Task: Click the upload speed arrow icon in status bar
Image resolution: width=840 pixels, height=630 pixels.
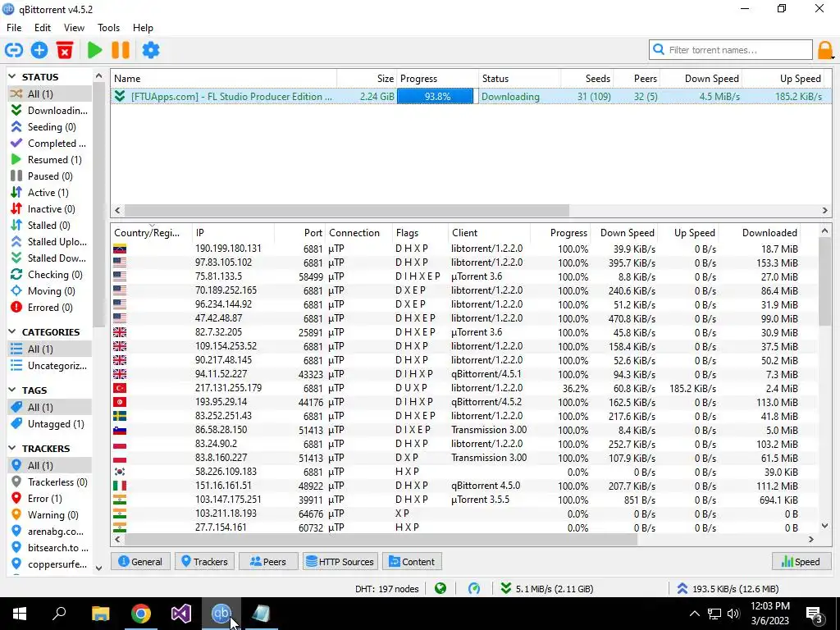Action: coord(682,589)
